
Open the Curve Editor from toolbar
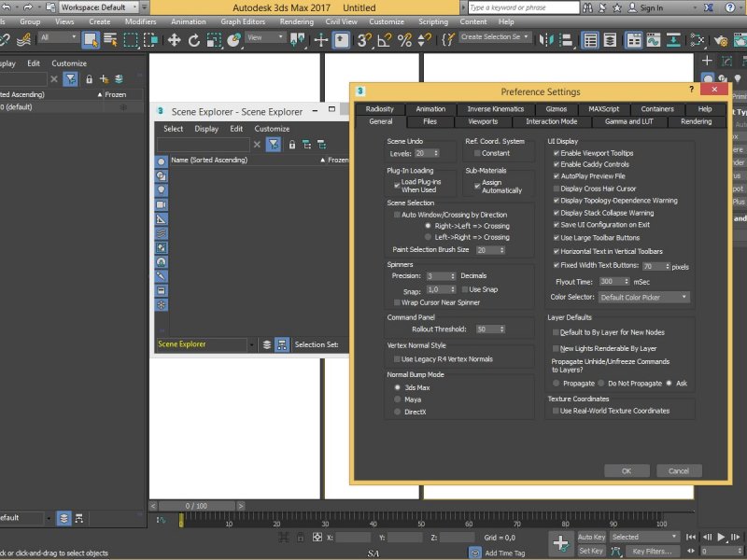coord(654,40)
